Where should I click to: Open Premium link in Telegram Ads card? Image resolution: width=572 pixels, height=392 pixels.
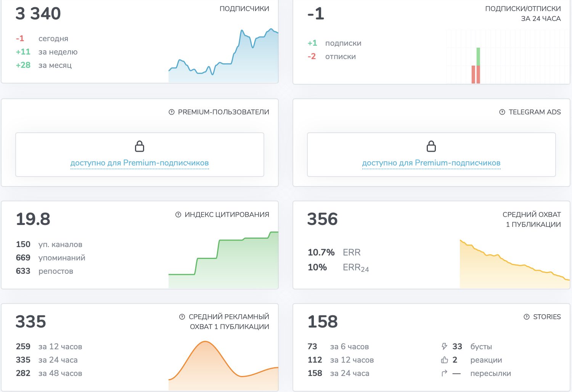coord(431,163)
